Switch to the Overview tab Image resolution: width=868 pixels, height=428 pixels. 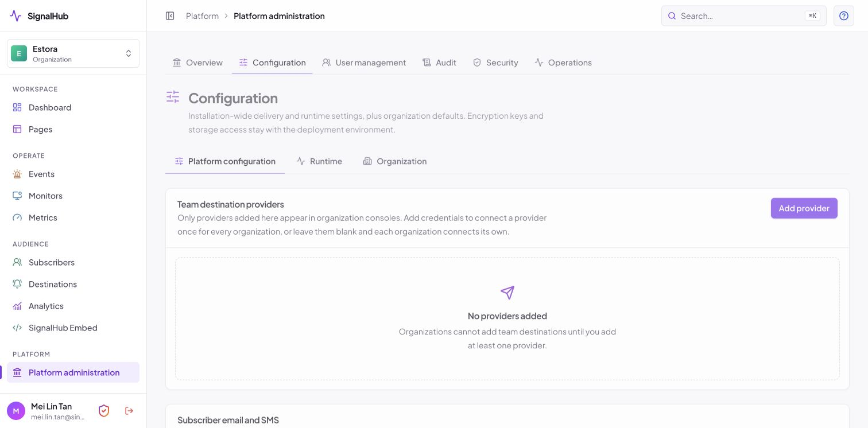pos(197,63)
